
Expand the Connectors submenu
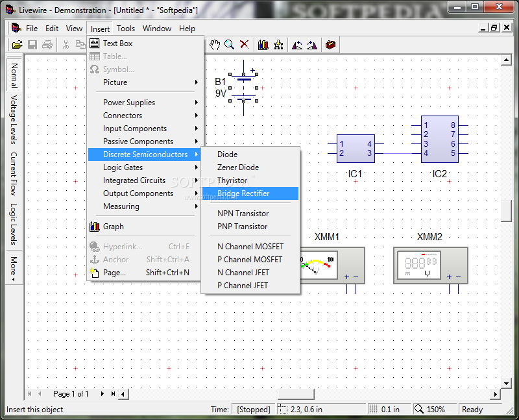coord(145,116)
